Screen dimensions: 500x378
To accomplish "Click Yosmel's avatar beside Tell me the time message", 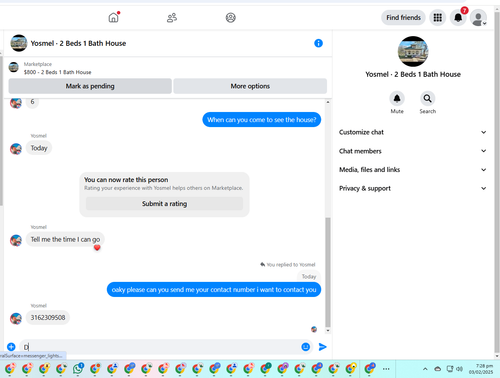I will (x=16, y=240).
